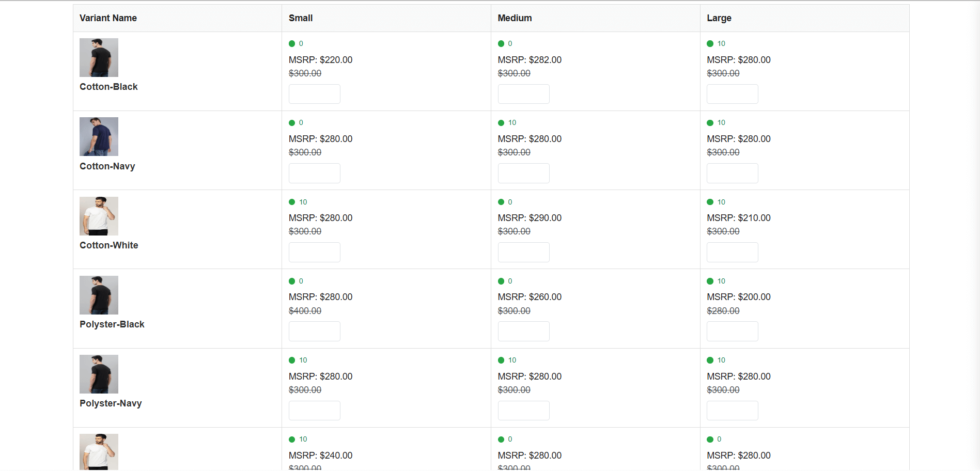Click Polyster-Navy Medium quantity box

(x=523, y=411)
